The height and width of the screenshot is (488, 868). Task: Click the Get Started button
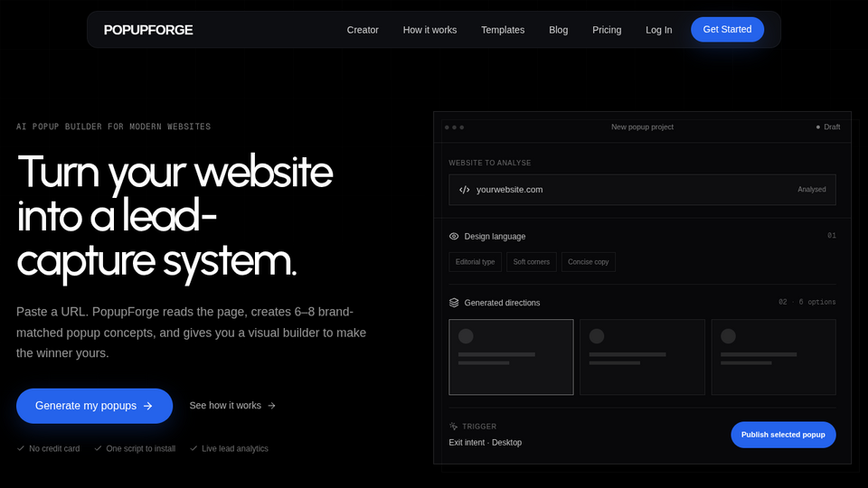coord(727,29)
